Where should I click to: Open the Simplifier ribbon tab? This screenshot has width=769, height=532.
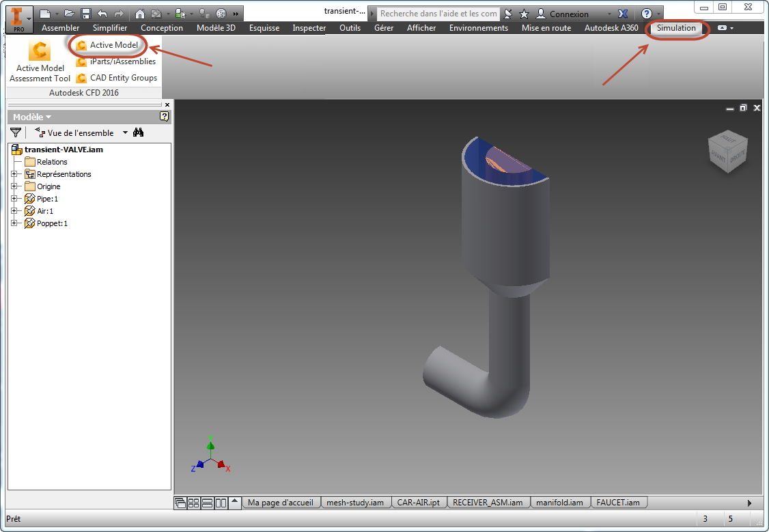(x=110, y=28)
